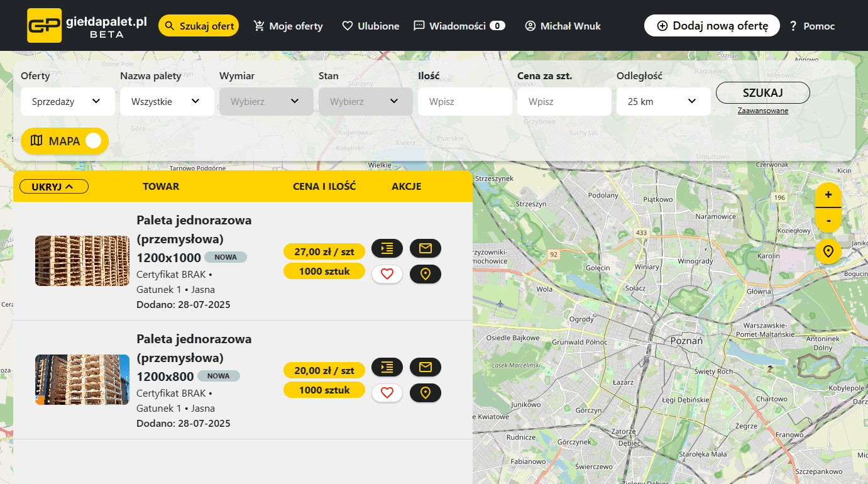The width and height of the screenshot is (868, 484).
Task: Zoom out on the map
Action: coord(828,220)
